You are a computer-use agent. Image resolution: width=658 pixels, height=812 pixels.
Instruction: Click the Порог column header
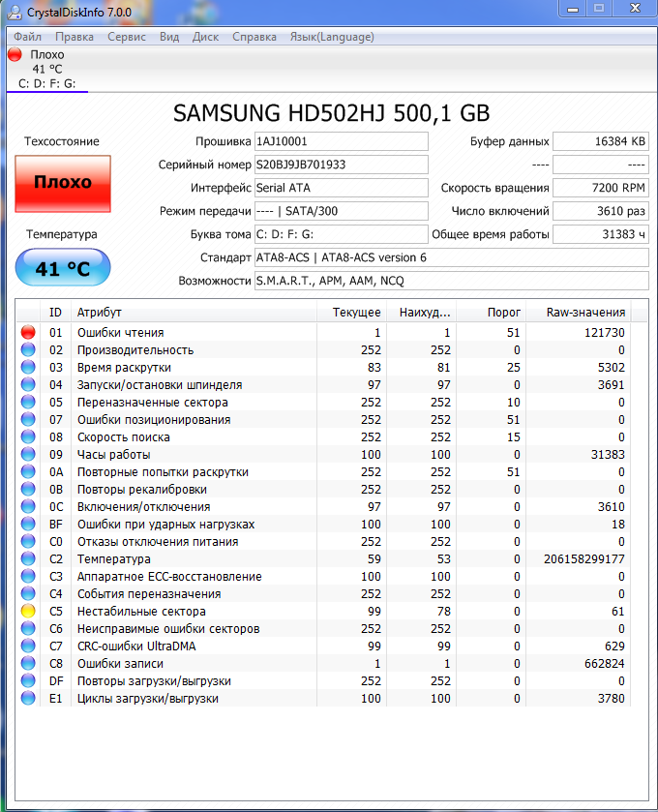[x=492, y=313]
